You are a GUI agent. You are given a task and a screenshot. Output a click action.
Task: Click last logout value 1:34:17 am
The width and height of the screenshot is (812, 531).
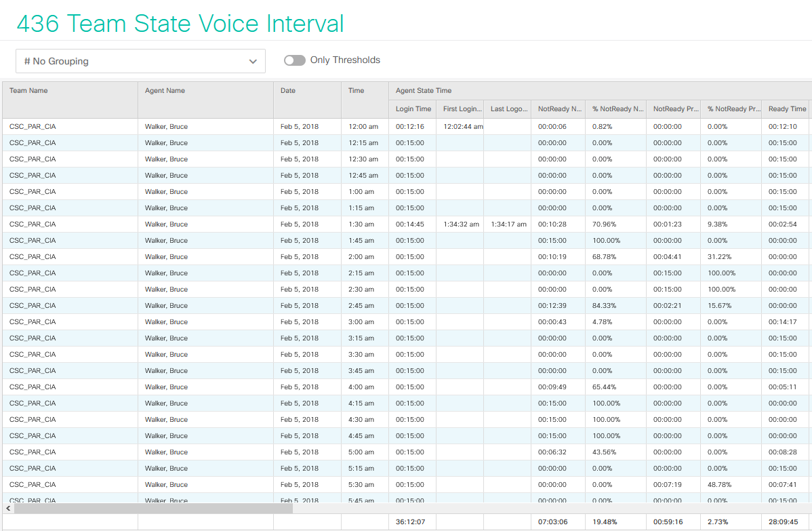click(x=508, y=224)
